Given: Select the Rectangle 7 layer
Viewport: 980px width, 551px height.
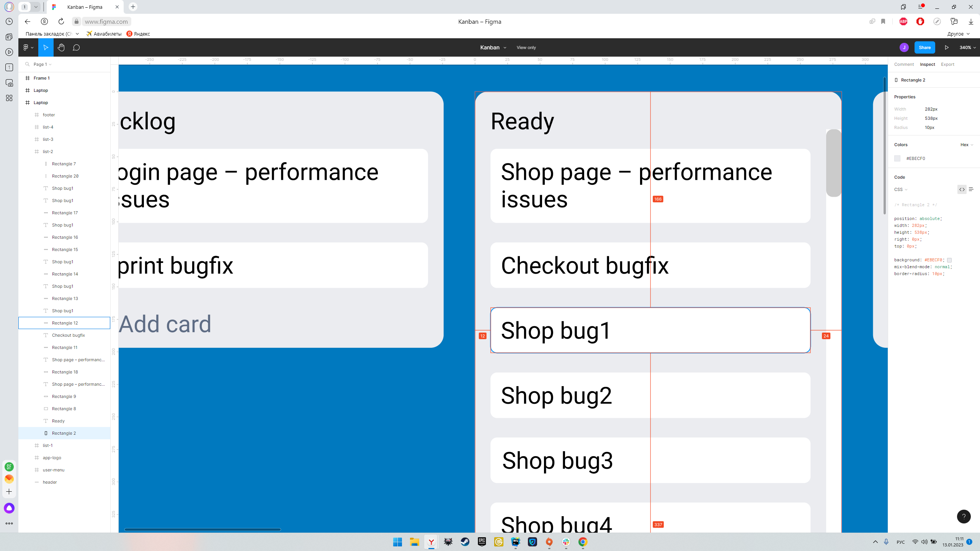Looking at the screenshot, I should pos(64,164).
